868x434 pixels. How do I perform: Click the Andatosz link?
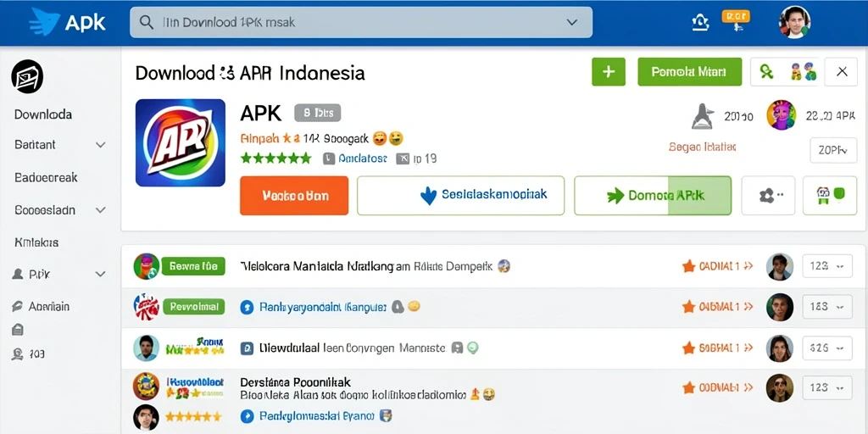(x=363, y=159)
